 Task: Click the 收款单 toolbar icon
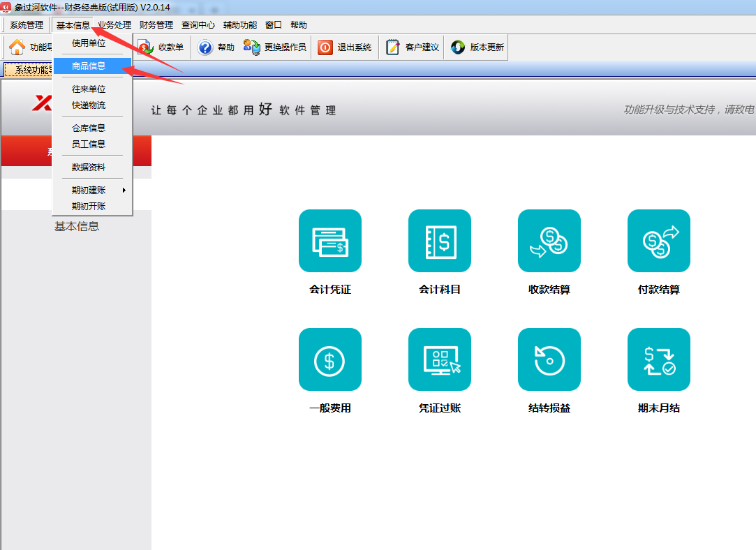[145, 47]
